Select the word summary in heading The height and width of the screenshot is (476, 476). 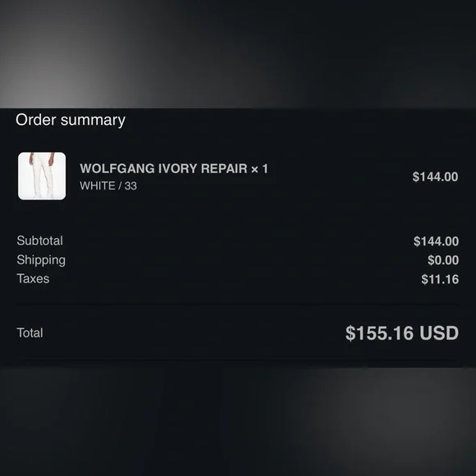click(93, 121)
